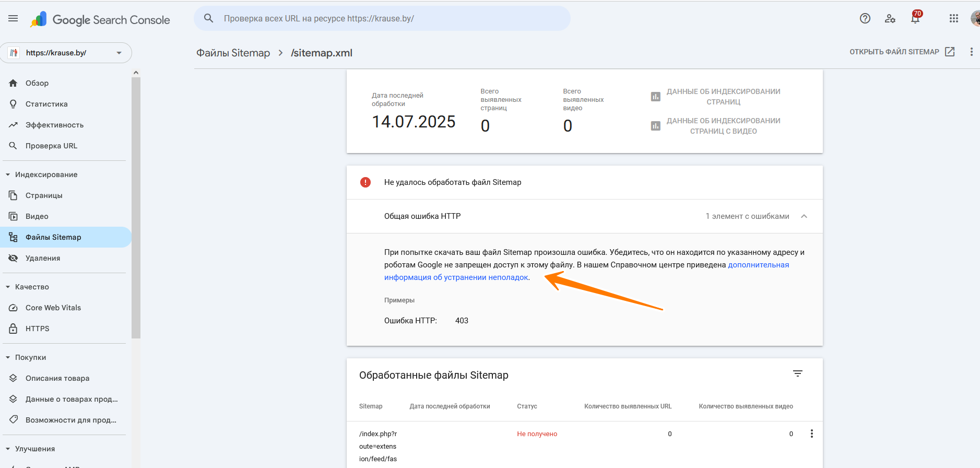980x468 pixels.
Task: Open the Google apps grid
Action: click(953, 19)
